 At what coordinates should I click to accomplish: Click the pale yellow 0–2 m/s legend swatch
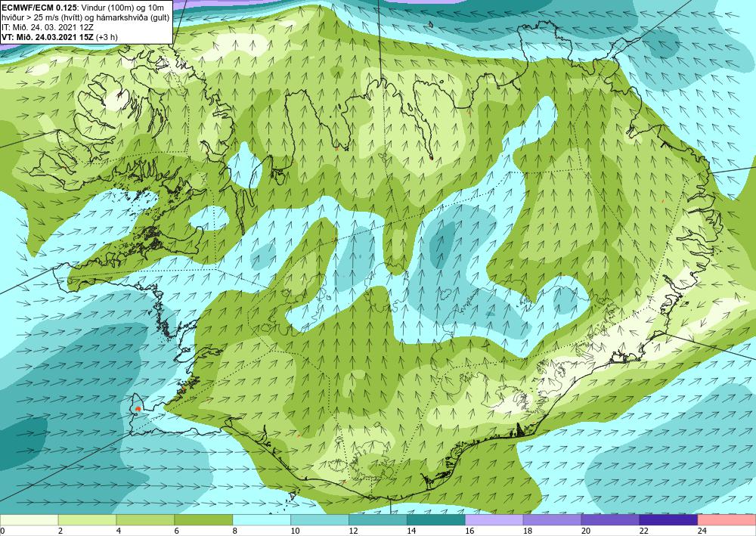point(29,520)
